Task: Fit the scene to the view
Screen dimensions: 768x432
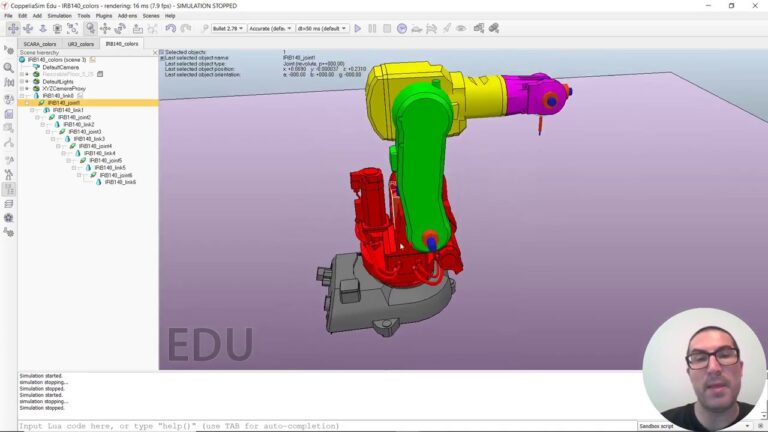Action: 72,28
